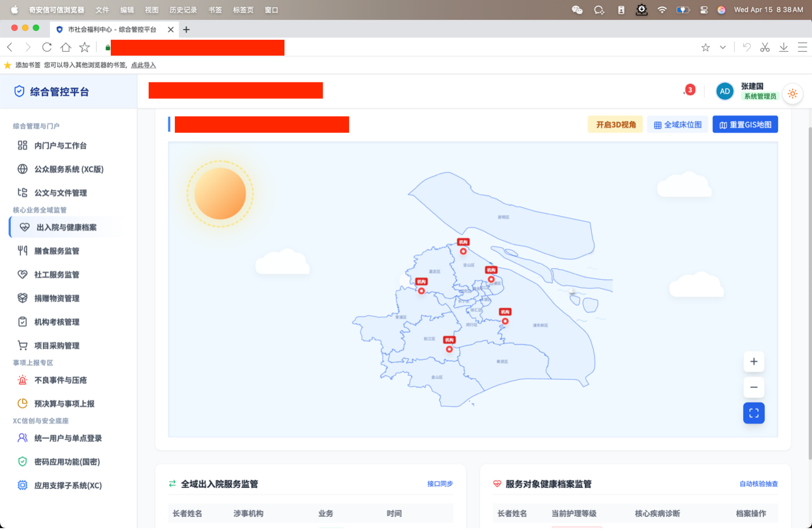Viewport: 812px width, 531px height.
Task: Open the Apple menu
Action: [14, 10]
